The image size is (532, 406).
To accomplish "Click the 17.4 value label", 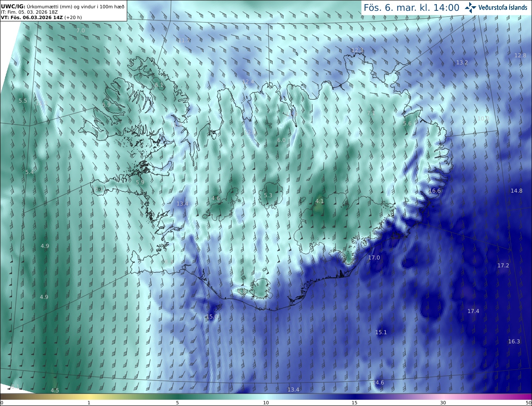I will 473,311.
